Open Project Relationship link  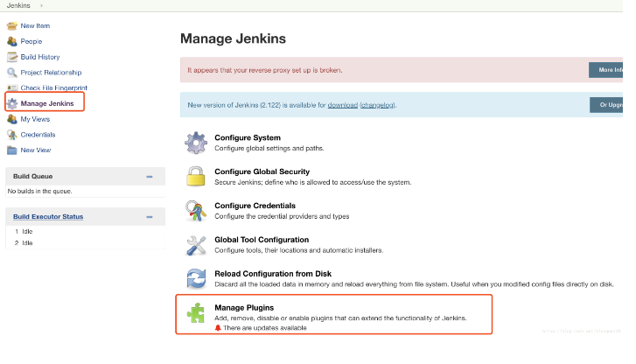(51, 73)
